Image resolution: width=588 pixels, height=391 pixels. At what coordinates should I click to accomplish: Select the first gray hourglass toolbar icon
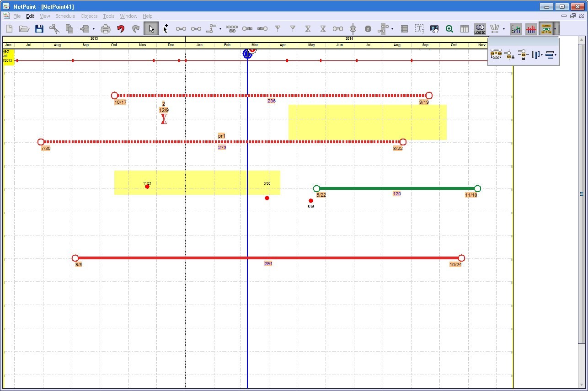[x=308, y=29]
